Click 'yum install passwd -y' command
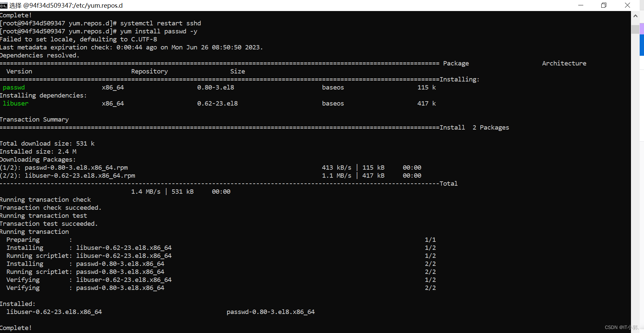The image size is (644, 333). click(x=158, y=31)
